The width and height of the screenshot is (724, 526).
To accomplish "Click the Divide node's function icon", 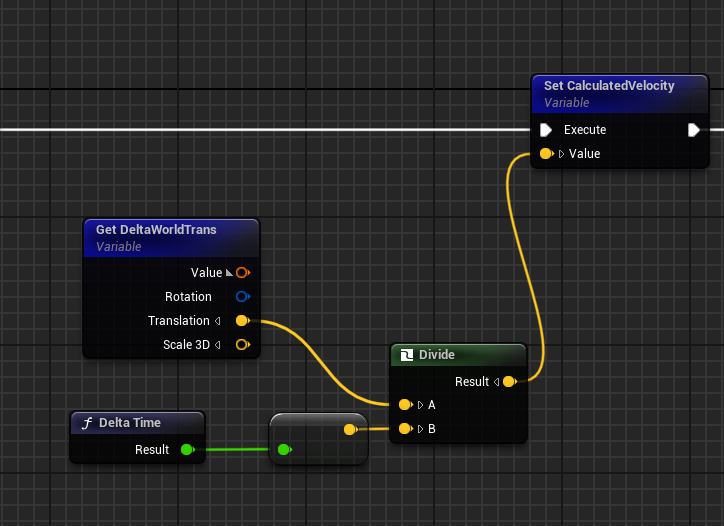I will pos(407,355).
